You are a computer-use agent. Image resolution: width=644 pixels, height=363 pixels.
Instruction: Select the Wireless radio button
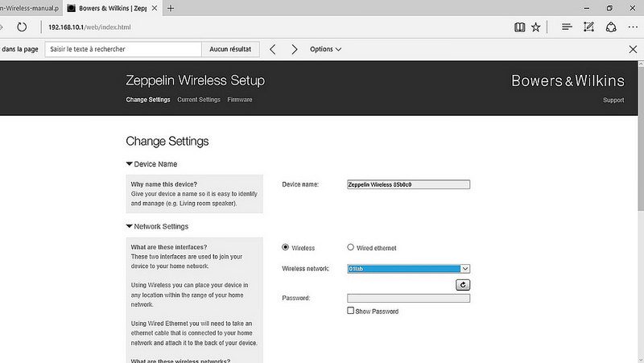tap(286, 247)
